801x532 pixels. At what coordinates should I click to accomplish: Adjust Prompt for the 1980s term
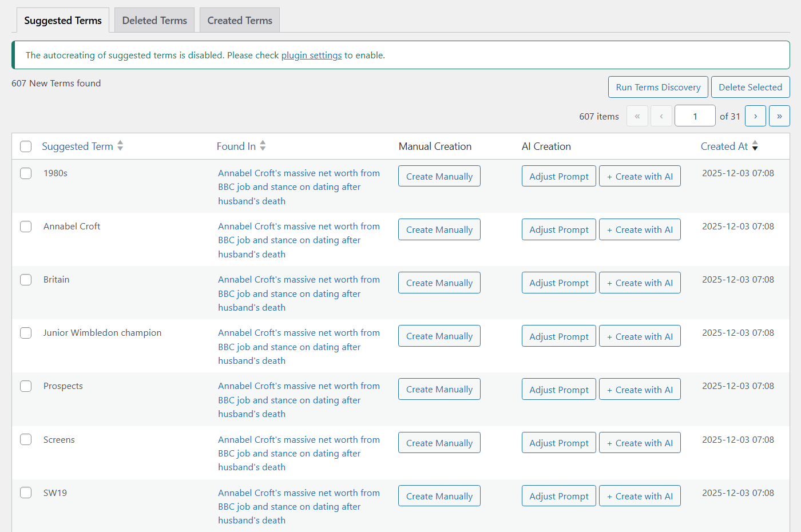click(558, 176)
